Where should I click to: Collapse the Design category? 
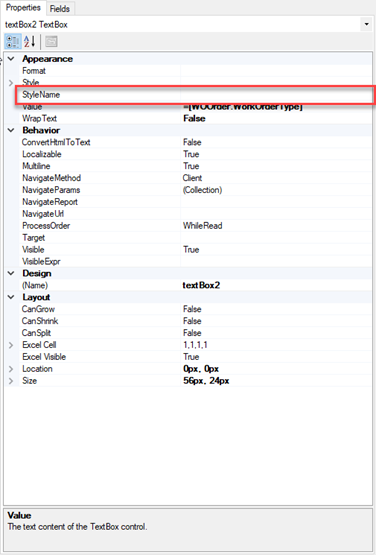[11, 273]
